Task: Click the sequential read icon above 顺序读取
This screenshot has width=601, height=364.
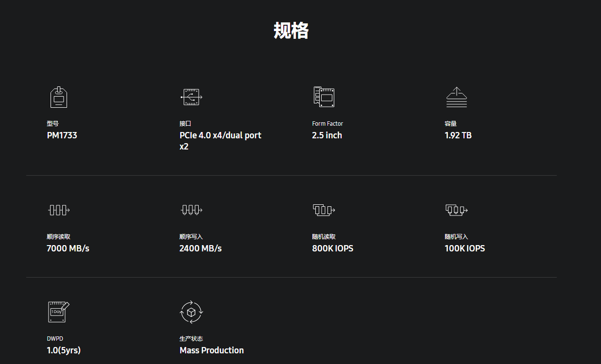Action: [59, 210]
